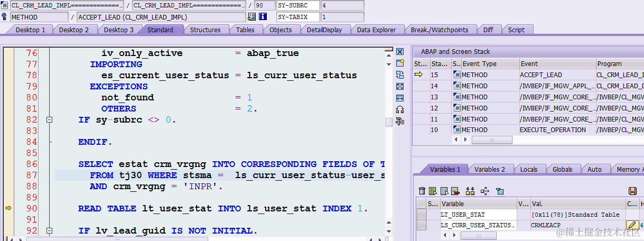Click breakpoint margin arrow at line 90
644x241 pixels.
tap(8, 208)
